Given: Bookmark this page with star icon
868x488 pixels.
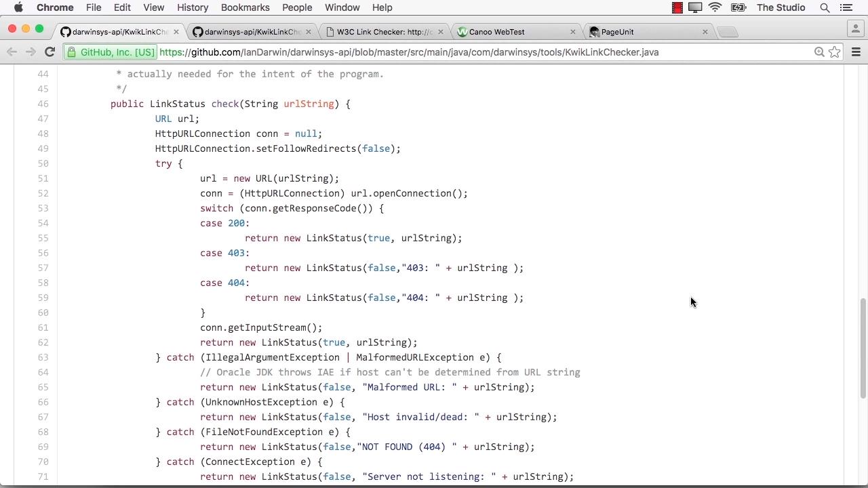Looking at the screenshot, I should (835, 52).
